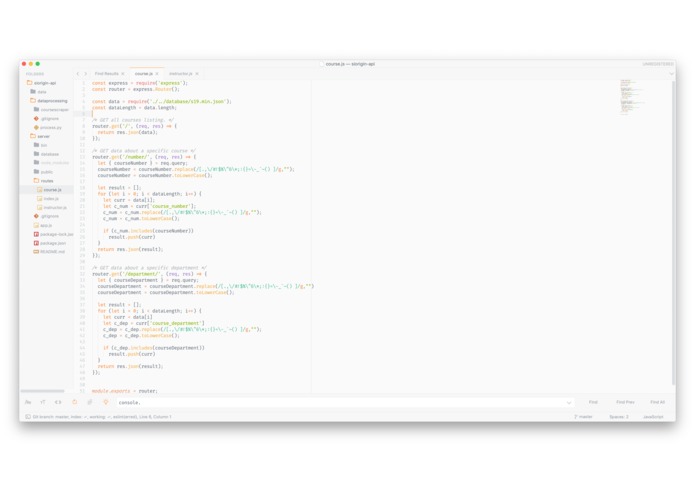This screenshot has height=494, width=695.
Task: Expand the bin folder
Action: 40,145
